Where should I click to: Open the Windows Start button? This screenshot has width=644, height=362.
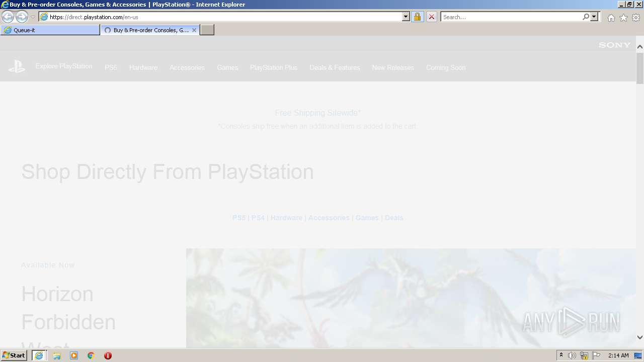14,355
